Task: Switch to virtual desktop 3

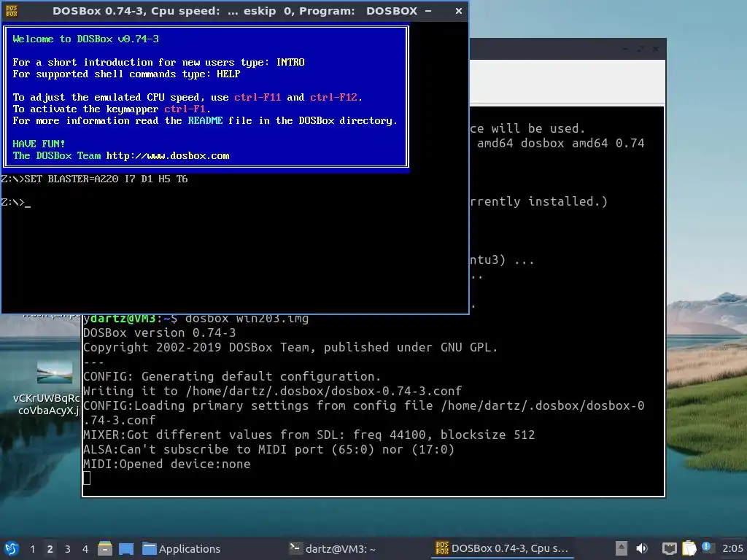Action: click(x=68, y=549)
